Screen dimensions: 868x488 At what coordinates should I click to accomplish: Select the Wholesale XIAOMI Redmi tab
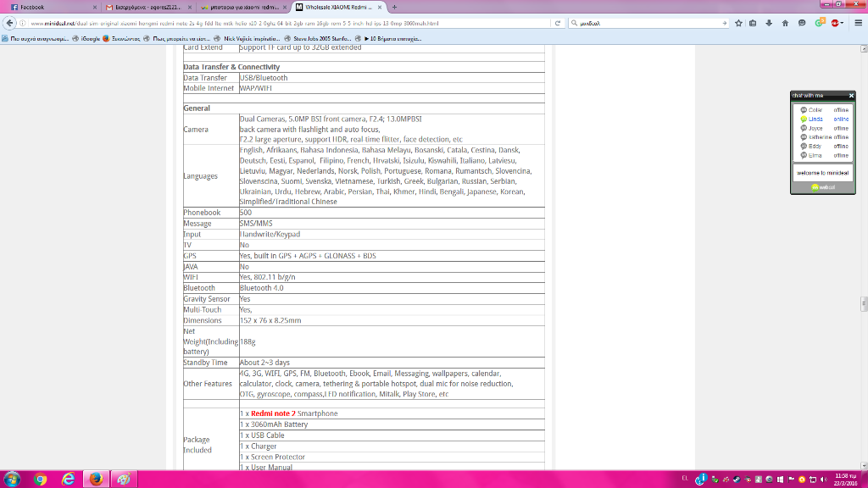tap(338, 7)
